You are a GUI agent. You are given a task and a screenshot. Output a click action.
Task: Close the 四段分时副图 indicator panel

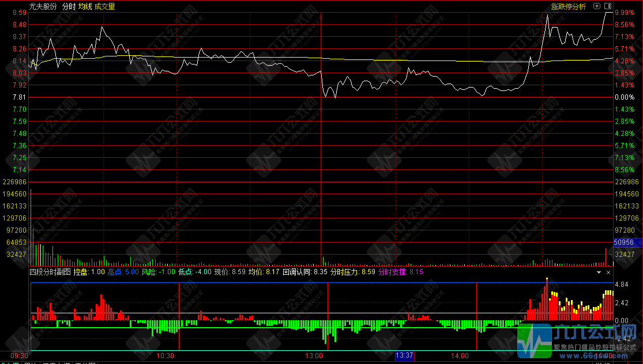pos(608,272)
